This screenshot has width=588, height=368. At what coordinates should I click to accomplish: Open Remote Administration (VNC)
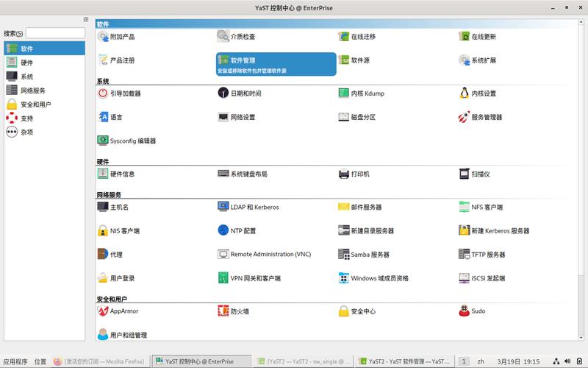pyautogui.click(x=265, y=254)
